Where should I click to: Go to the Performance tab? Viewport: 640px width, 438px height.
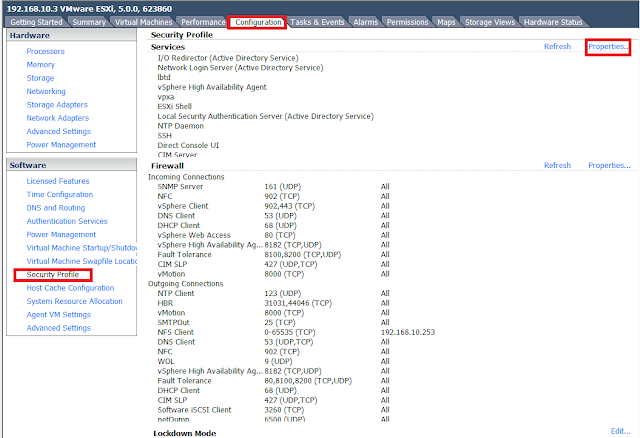(x=203, y=22)
